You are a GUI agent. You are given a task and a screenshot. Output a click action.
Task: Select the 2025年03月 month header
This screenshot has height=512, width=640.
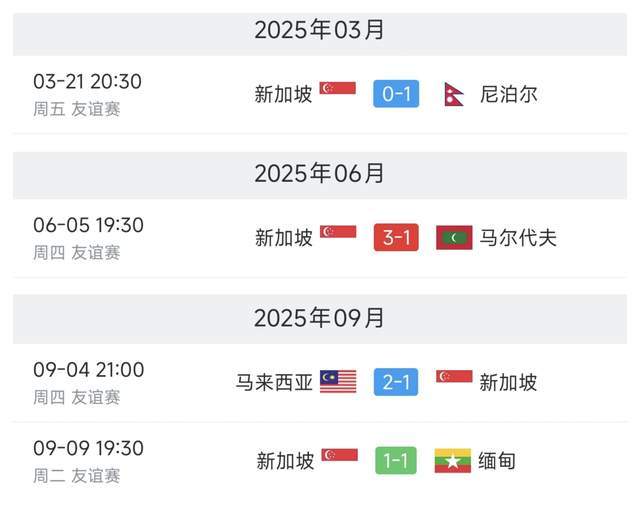click(319, 30)
